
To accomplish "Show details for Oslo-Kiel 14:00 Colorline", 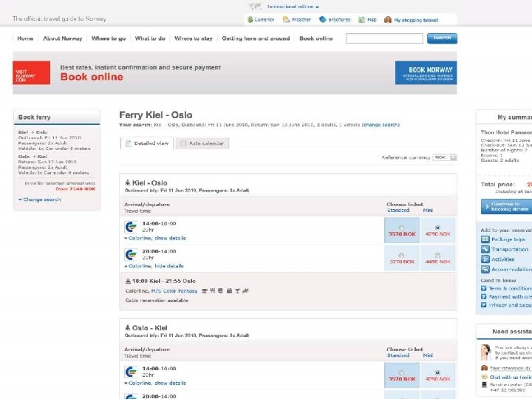I will pyautogui.click(x=155, y=383).
